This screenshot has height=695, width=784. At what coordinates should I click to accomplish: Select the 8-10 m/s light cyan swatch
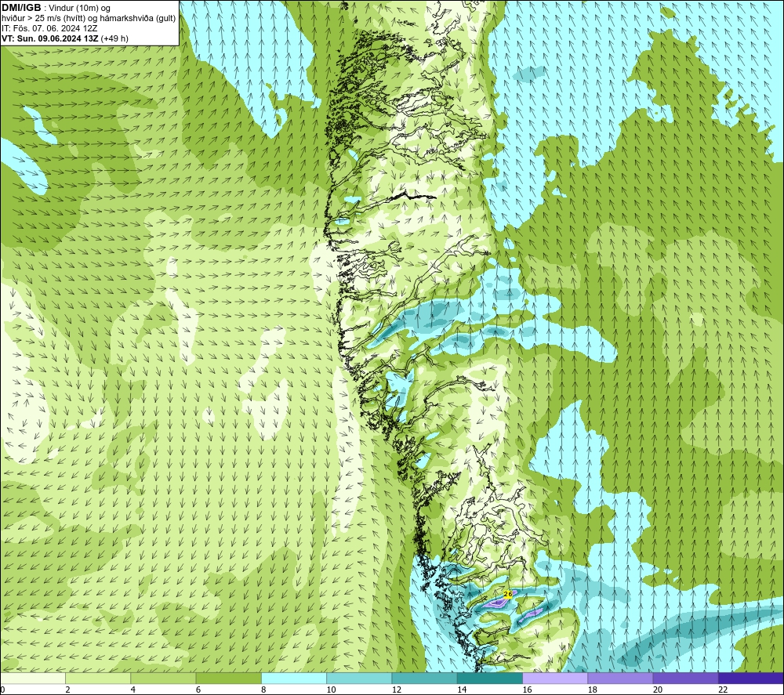294,678
